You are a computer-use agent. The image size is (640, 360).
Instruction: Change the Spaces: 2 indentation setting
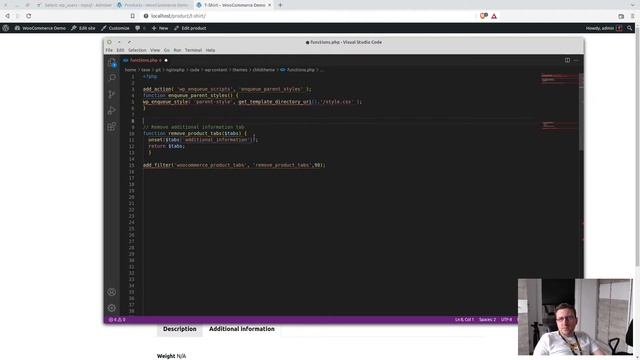[x=487, y=320]
